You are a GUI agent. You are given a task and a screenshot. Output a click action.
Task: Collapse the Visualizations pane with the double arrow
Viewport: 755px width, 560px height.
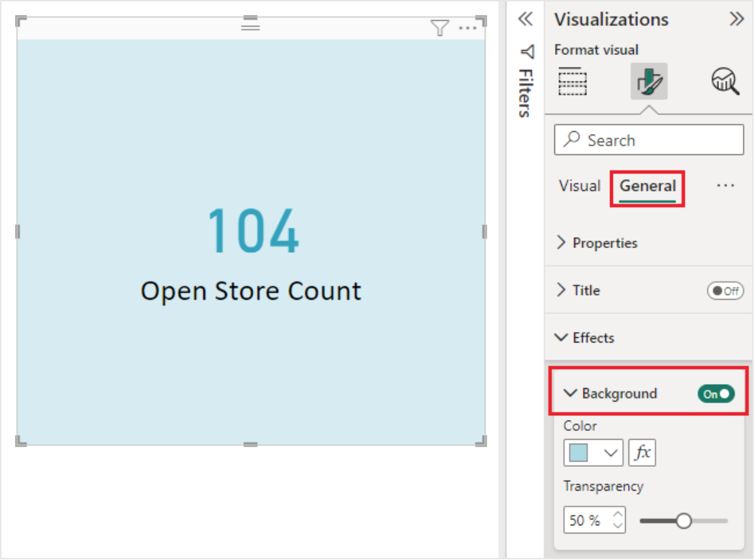736,19
